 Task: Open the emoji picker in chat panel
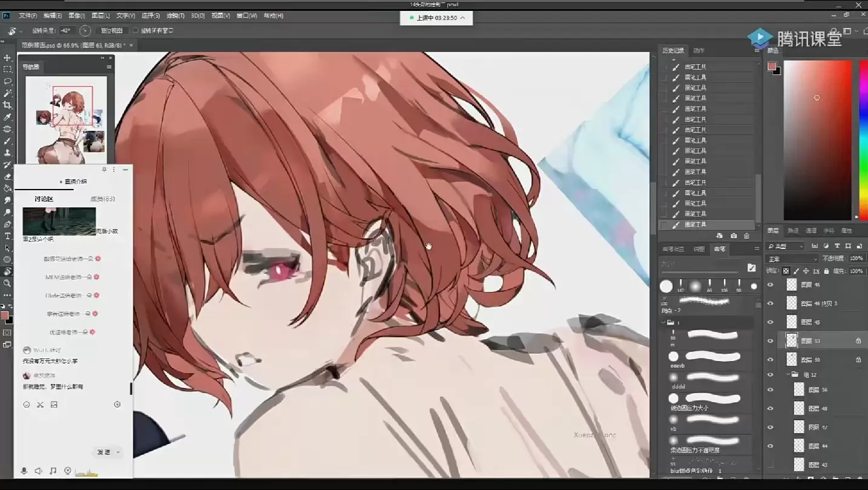pyautogui.click(x=27, y=405)
